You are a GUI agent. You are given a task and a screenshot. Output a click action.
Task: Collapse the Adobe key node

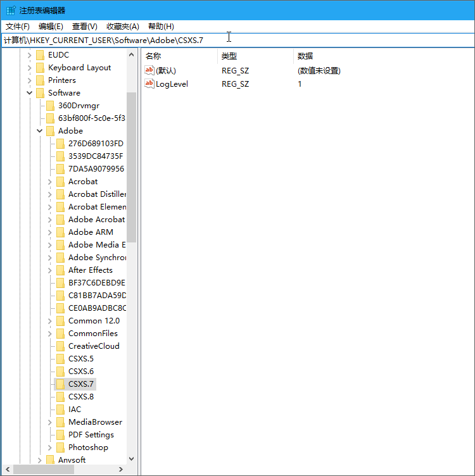point(40,131)
